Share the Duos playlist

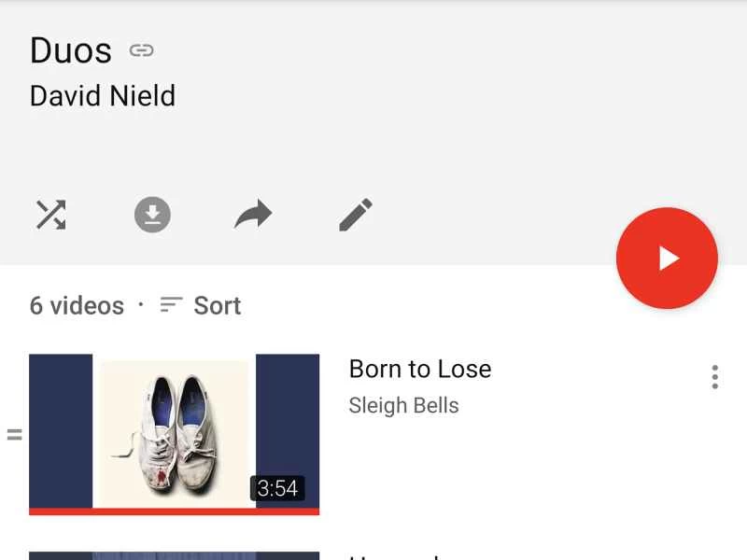click(252, 215)
